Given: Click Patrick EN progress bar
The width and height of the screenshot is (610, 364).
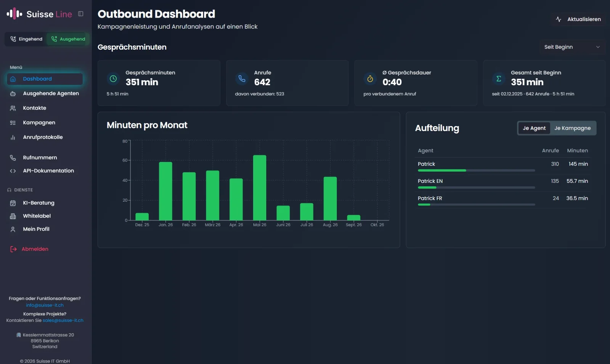Looking at the screenshot, I should [477, 188].
